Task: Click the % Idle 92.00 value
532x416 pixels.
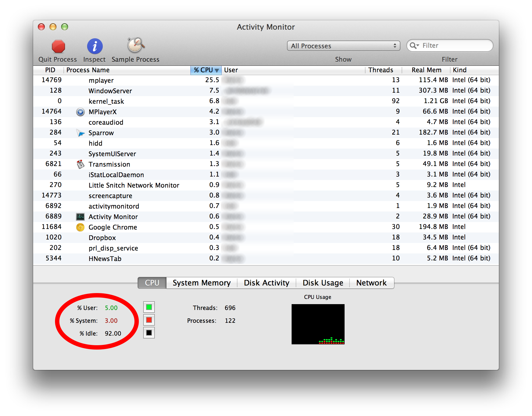Action: point(113,334)
